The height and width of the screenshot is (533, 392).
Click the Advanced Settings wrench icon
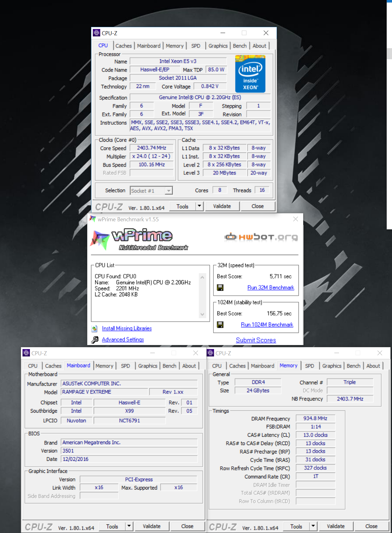[95, 340]
